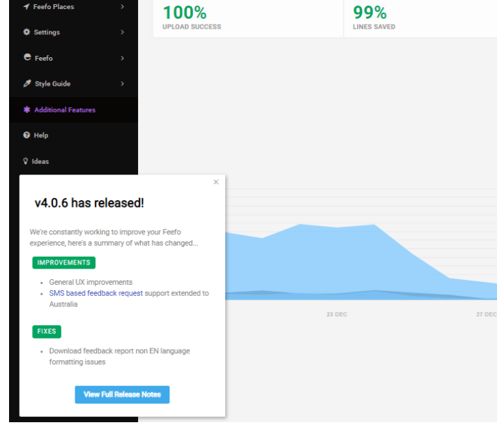The height and width of the screenshot is (425, 504).
Task: Click the Help question mark icon
Action: pos(26,135)
